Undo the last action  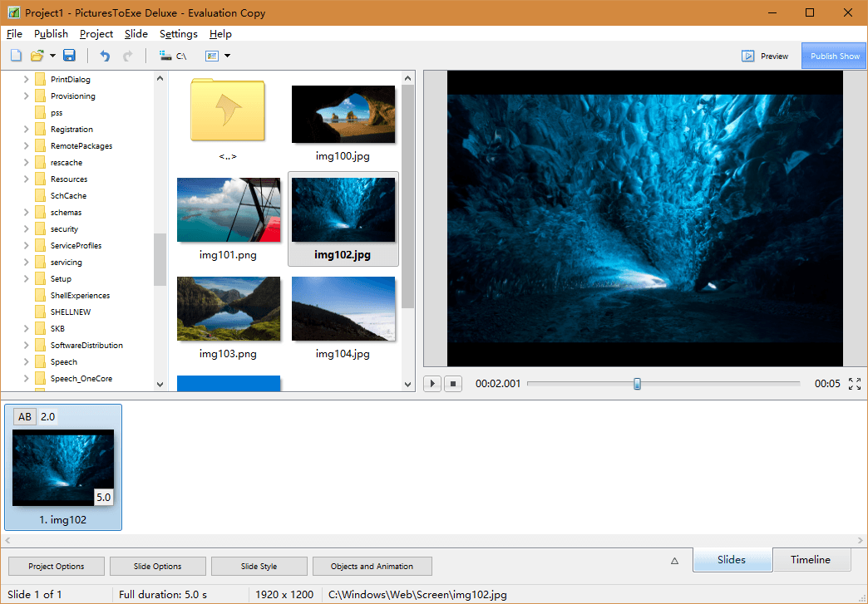[x=104, y=55]
